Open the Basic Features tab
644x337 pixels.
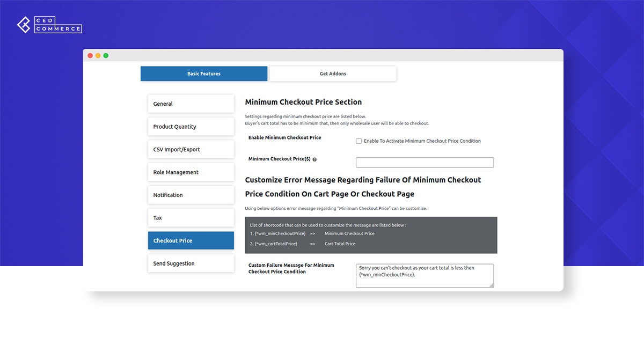pyautogui.click(x=204, y=74)
